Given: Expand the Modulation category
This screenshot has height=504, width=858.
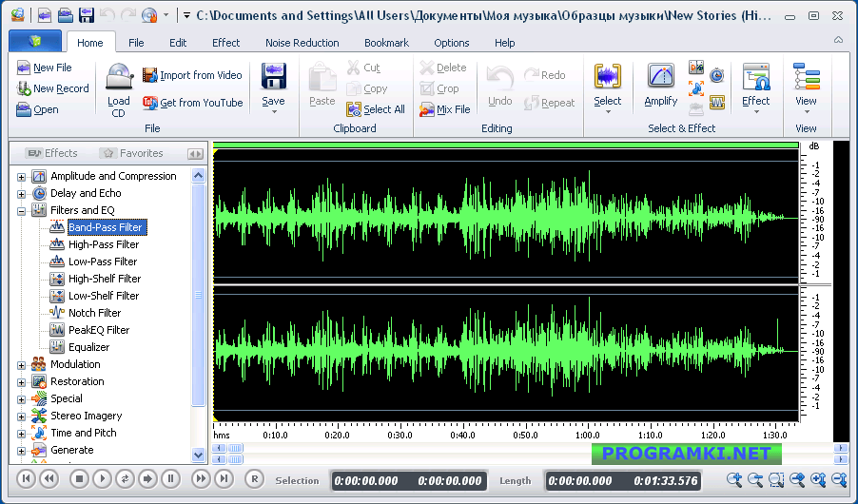Looking at the screenshot, I should [x=21, y=365].
